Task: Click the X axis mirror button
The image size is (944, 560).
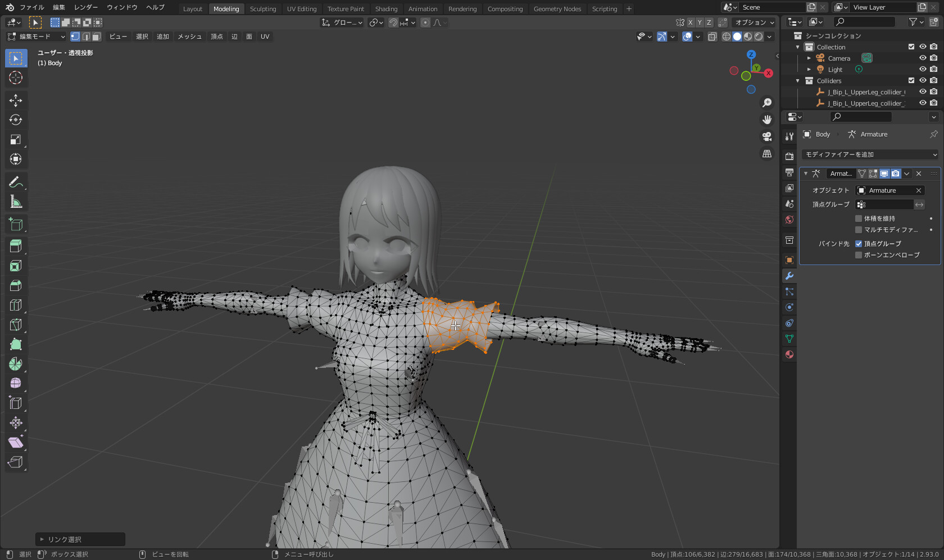Action: click(x=691, y=22)
